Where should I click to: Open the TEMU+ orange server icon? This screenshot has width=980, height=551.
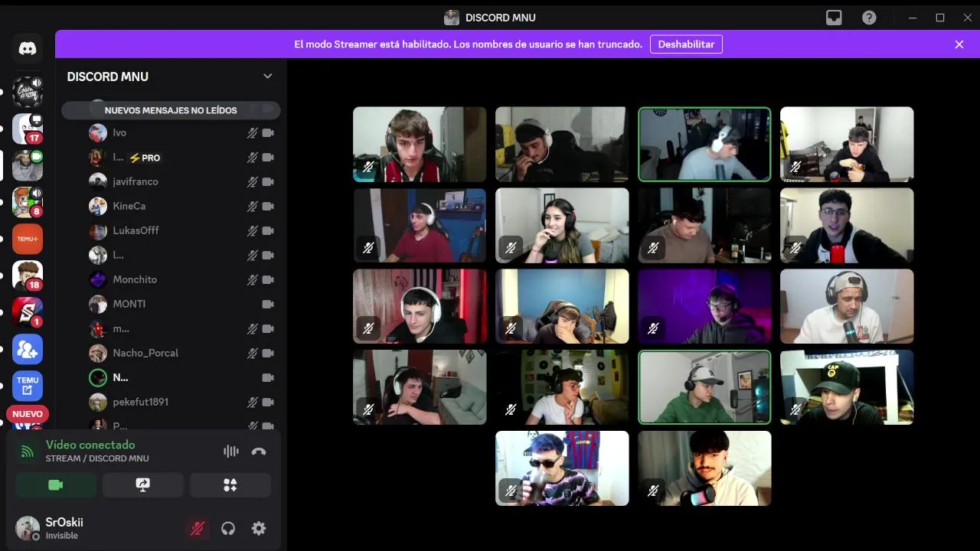pos(28,239)
